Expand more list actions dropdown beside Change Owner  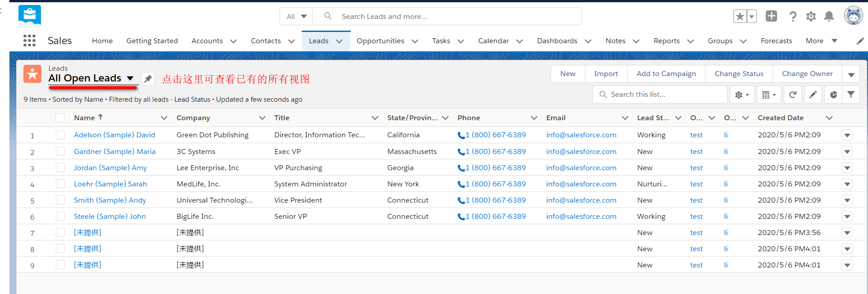point(851,74)
